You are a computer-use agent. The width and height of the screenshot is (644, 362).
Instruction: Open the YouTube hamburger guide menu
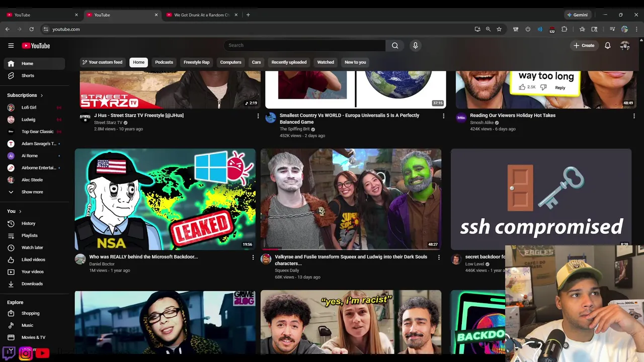pos(11,46)
